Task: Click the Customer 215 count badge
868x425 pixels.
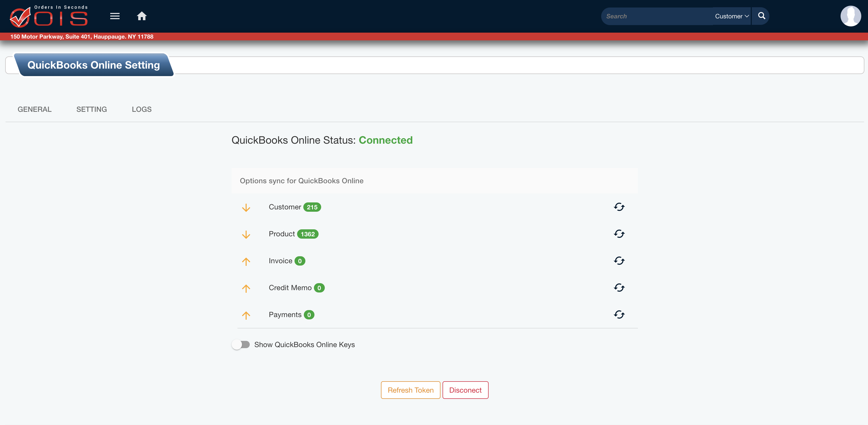Action: [312, 207]
